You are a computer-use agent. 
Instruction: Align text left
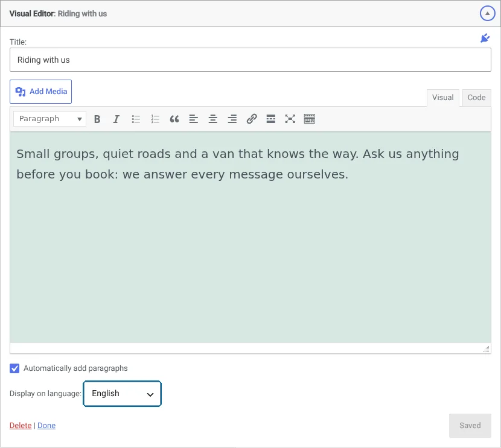point(194,119)
